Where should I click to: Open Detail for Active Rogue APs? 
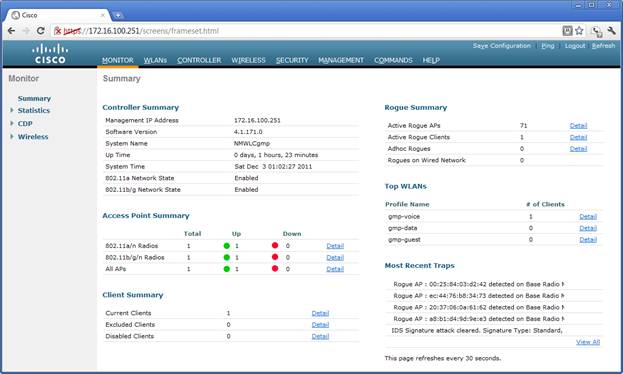[x=578, y=126]
